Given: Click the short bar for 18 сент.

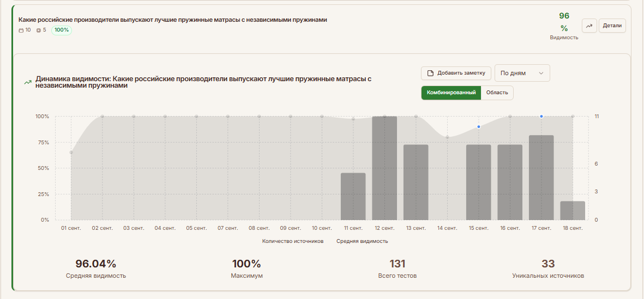Looking at the screenshot, I should coord(573,210).
